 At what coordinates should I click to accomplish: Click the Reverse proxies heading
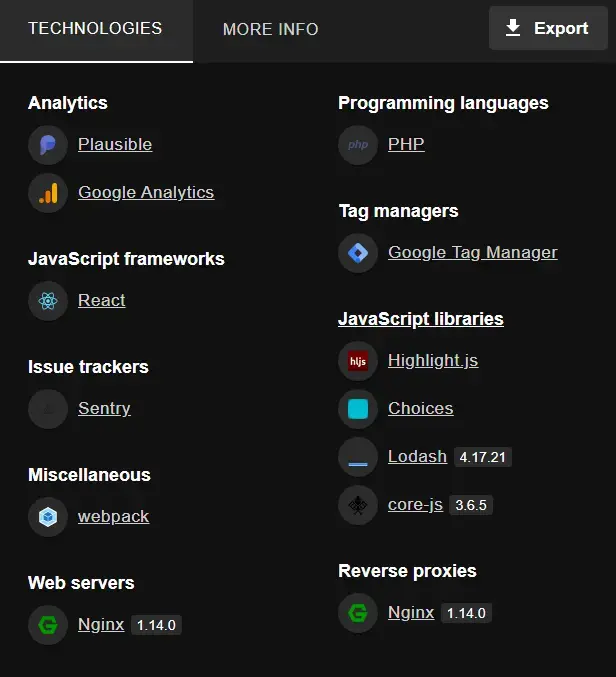408,571
